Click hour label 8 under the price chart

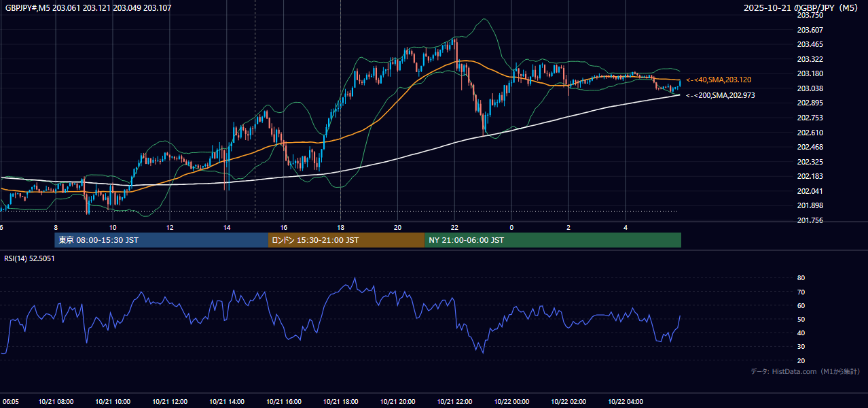[x=56, y=228]
